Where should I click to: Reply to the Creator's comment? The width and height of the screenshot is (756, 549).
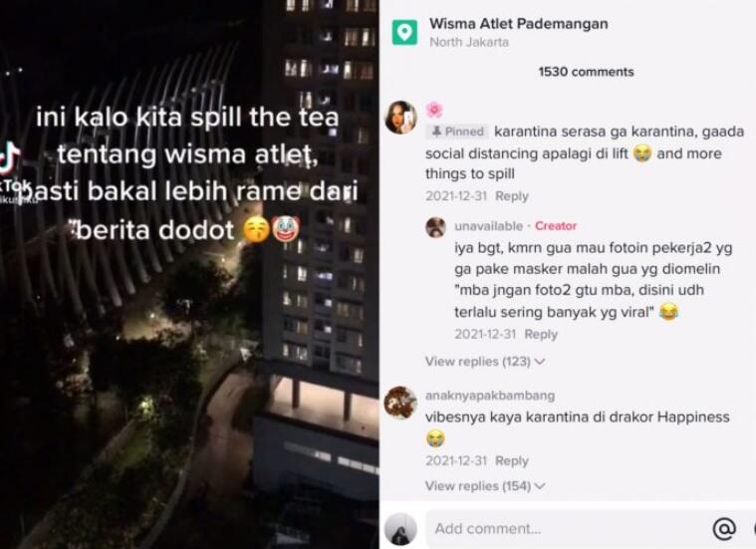point(541,335)
